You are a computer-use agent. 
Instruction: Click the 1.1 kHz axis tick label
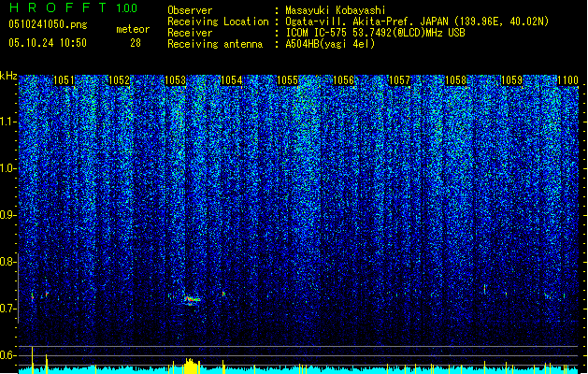7,122
